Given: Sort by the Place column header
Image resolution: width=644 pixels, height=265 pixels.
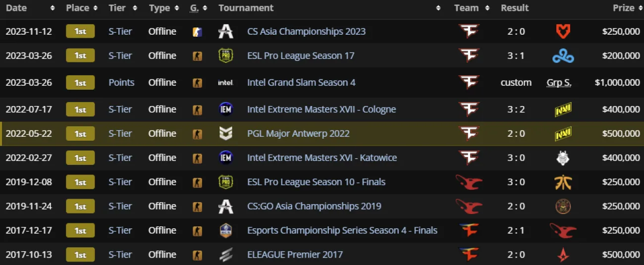Looking at the screenshot, I should click(77, 8).
